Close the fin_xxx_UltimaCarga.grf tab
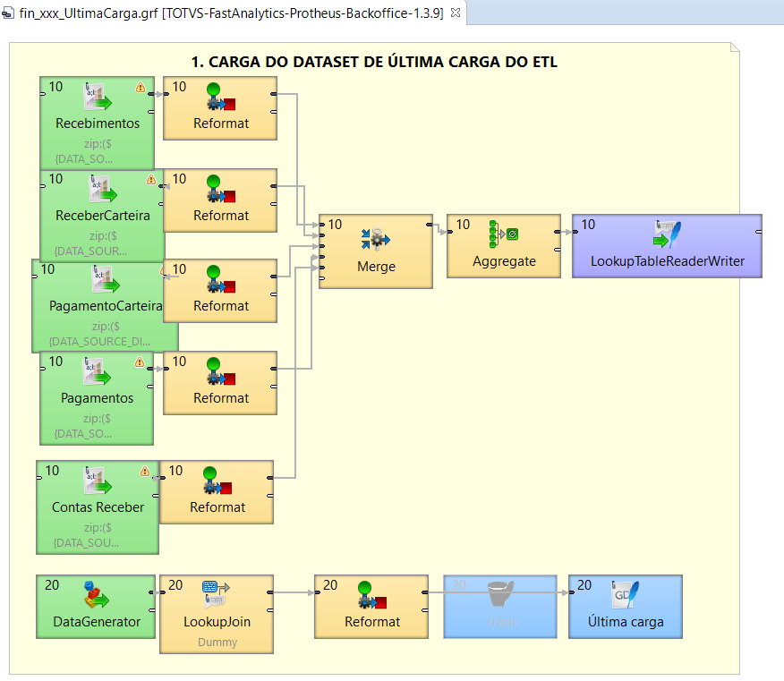784x681 pixels. coord(454,13)
